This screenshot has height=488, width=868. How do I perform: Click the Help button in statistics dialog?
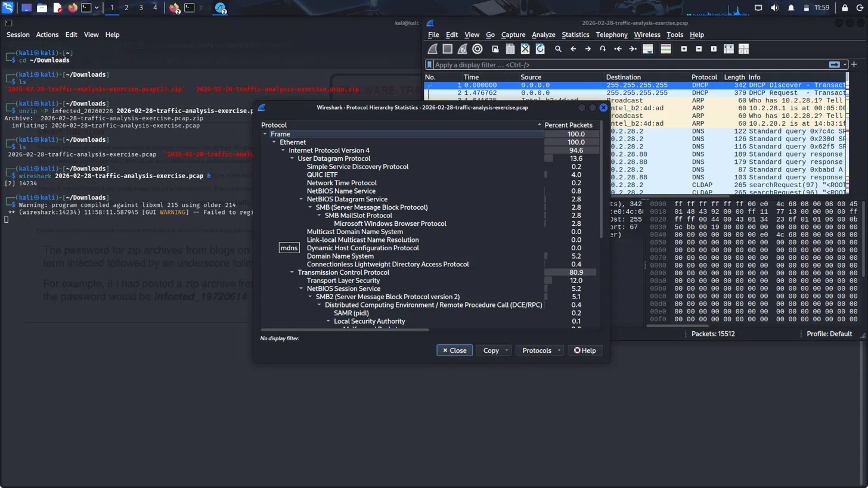tap(585, 350)
